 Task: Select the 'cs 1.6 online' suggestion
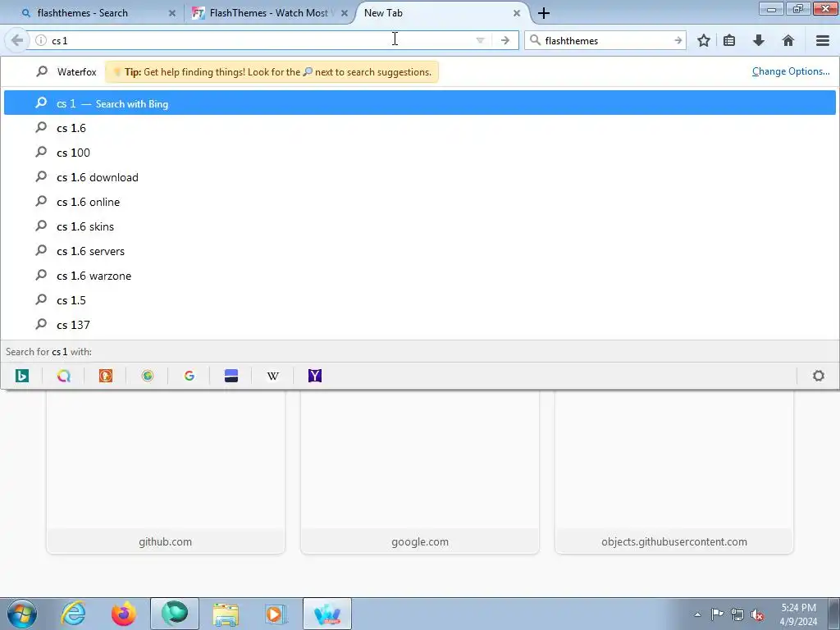(420, 202)
